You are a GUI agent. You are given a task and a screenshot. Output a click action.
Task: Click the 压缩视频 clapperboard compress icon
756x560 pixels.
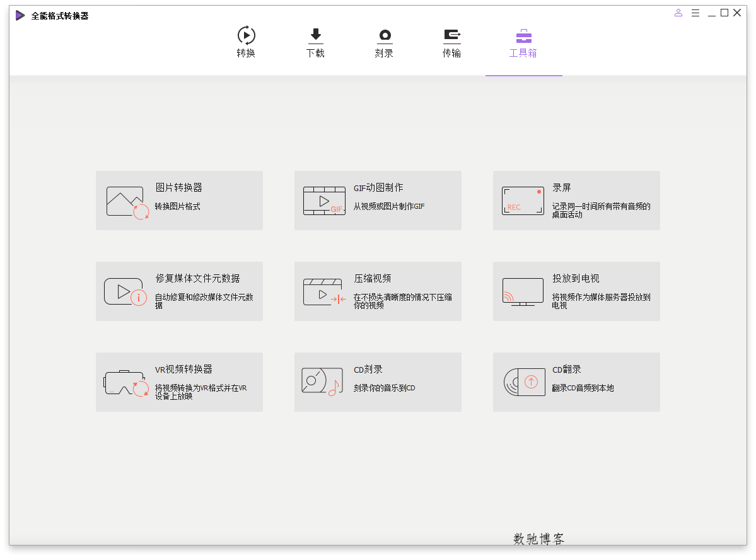point(325,292)
